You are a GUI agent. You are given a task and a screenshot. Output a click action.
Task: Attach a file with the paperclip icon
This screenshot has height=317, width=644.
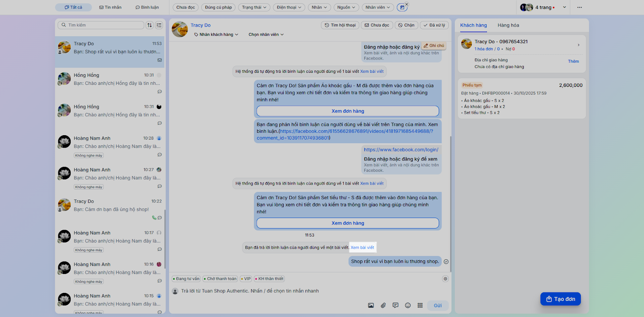pos(383,305)
